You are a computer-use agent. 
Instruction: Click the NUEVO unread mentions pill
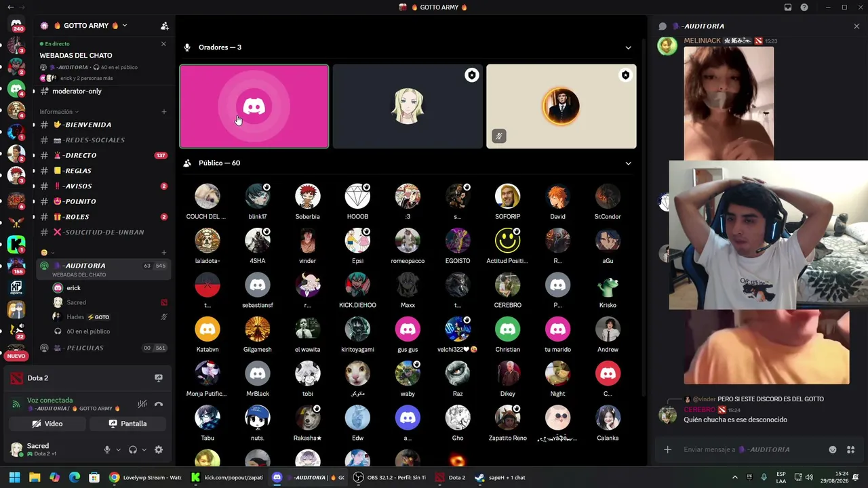16,356
